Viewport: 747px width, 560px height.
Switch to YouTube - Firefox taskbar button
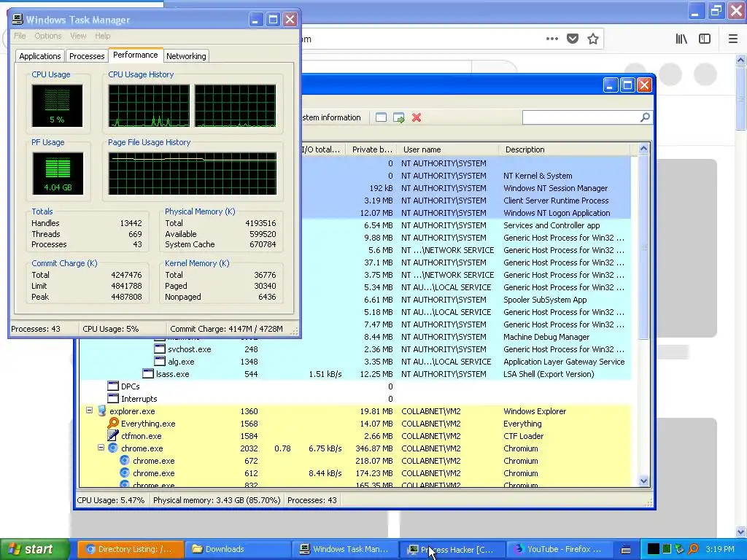(560, 549)
